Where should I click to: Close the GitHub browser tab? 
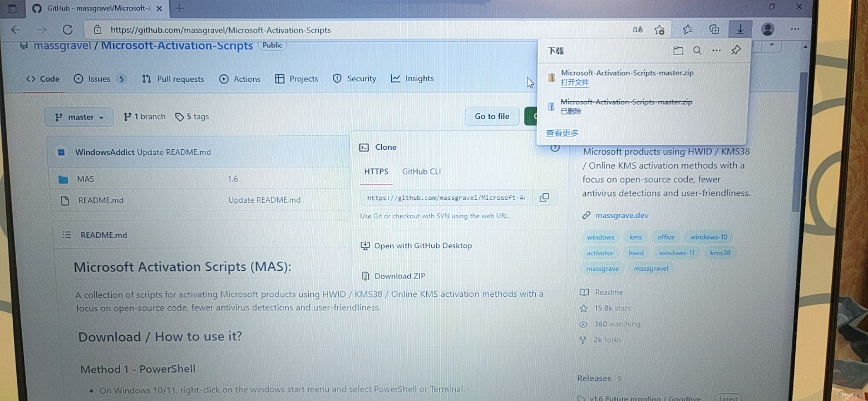coord(159,9)
